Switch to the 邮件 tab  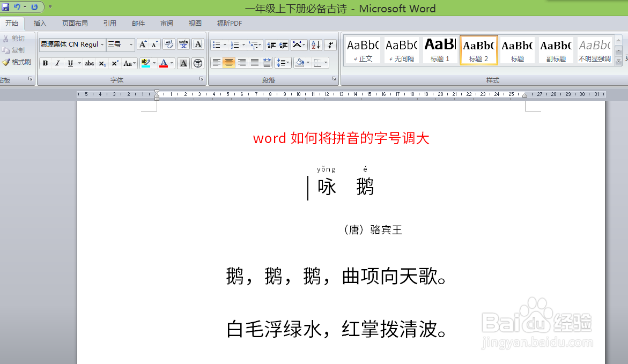[138, 23]
